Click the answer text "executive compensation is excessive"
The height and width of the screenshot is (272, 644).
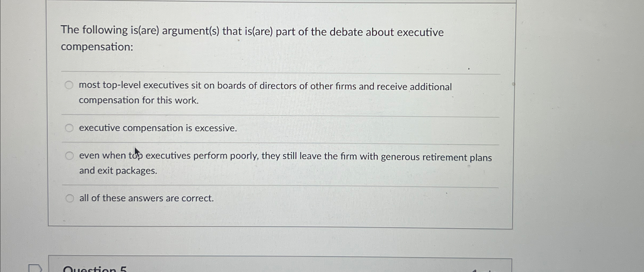point(157,128)
